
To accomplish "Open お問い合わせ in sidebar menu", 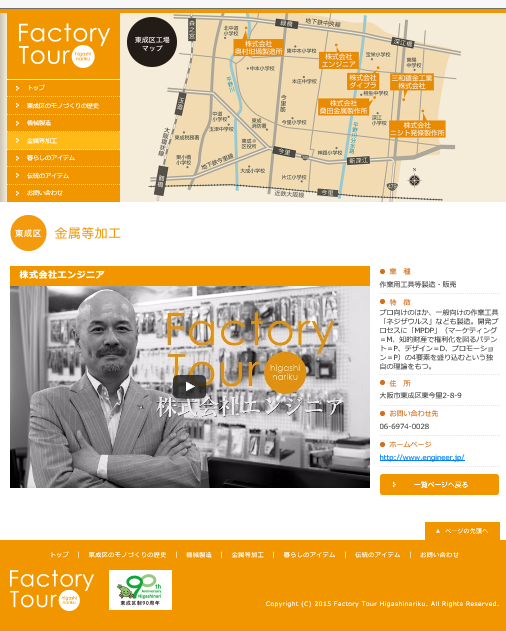I will (x=63, y=193).
